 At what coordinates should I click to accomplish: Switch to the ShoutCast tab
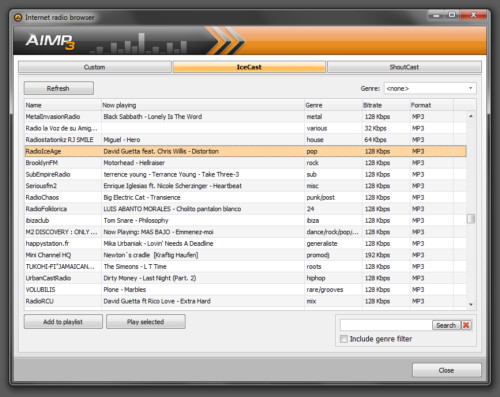[404, 67]
